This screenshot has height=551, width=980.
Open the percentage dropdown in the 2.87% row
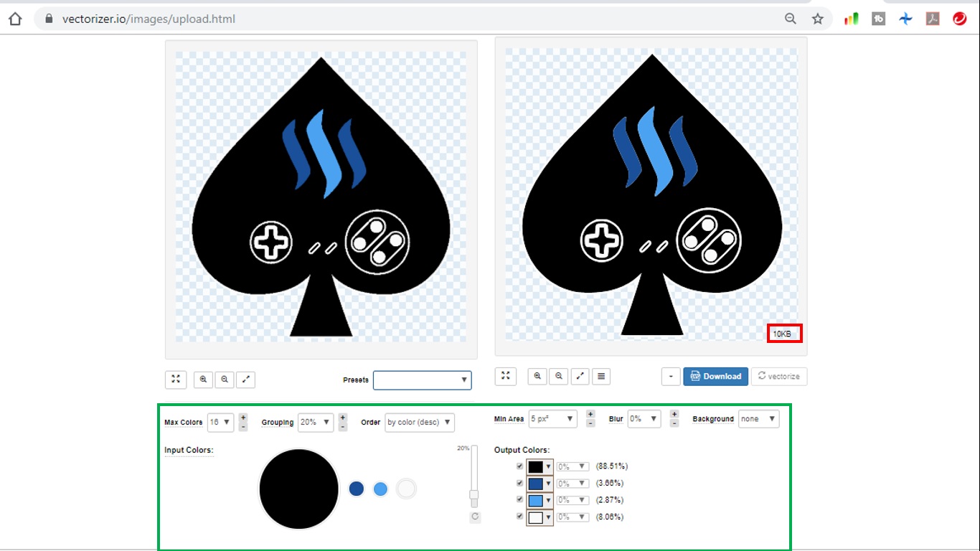pos(573,499)
